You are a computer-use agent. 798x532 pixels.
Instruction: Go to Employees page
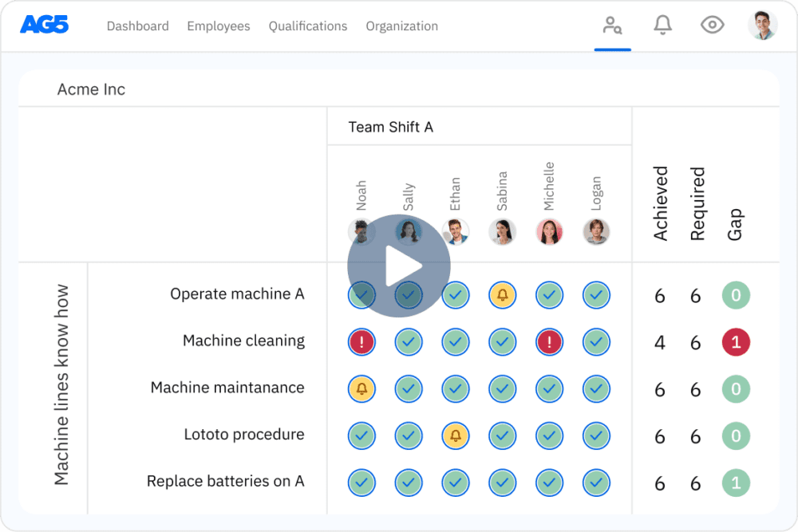219,26
